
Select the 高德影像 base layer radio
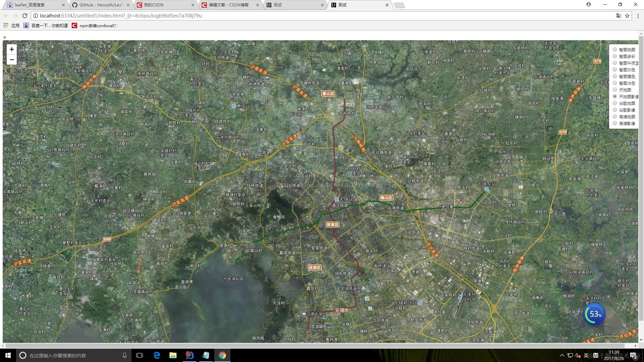click(615, 123)
